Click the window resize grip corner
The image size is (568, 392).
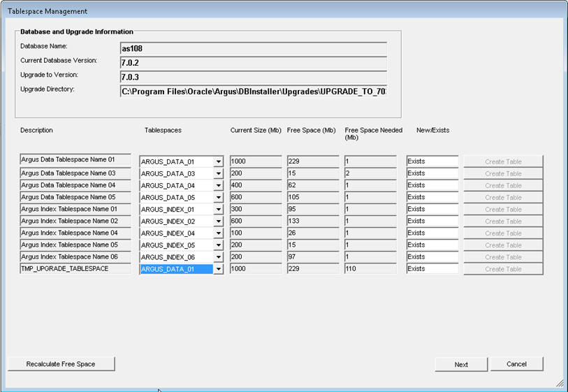(560, 384)
